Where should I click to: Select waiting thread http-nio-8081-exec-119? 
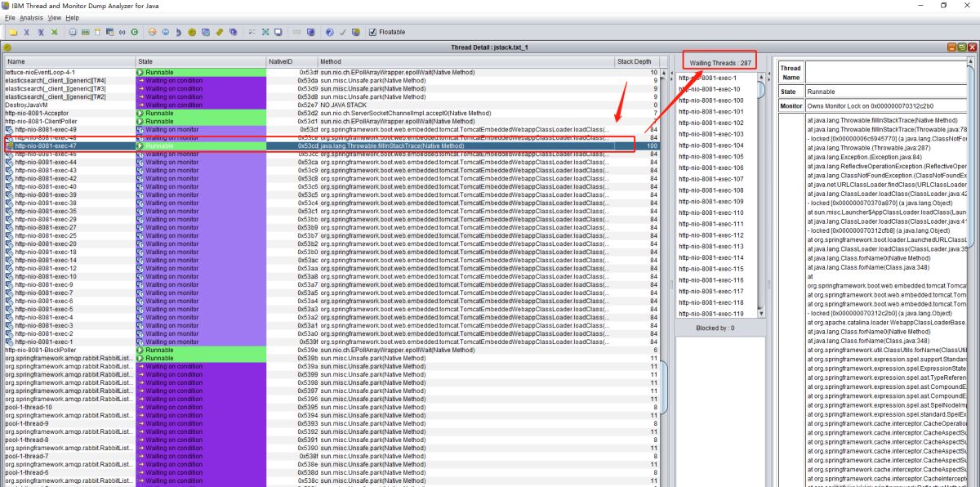716,315
